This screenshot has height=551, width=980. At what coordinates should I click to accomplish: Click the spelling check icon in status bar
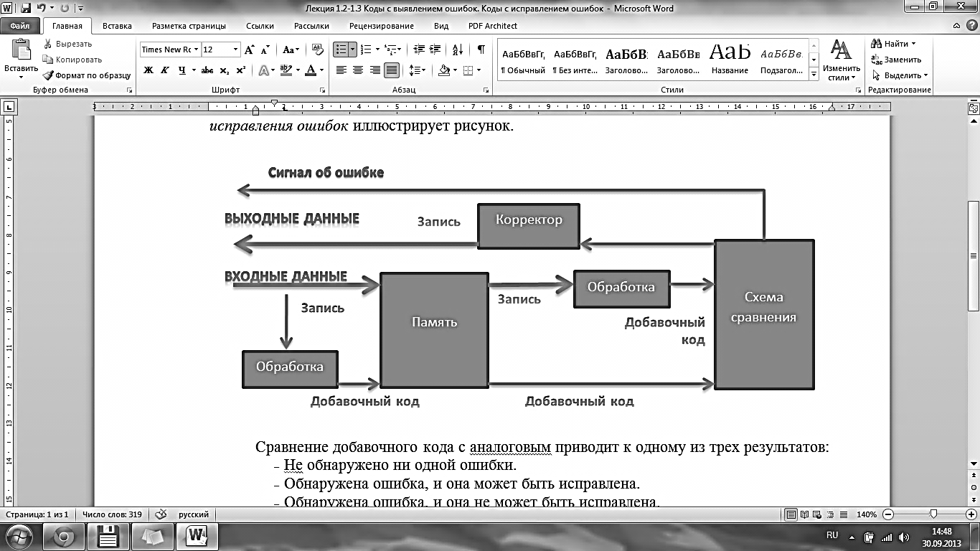(x=161, y=514)
